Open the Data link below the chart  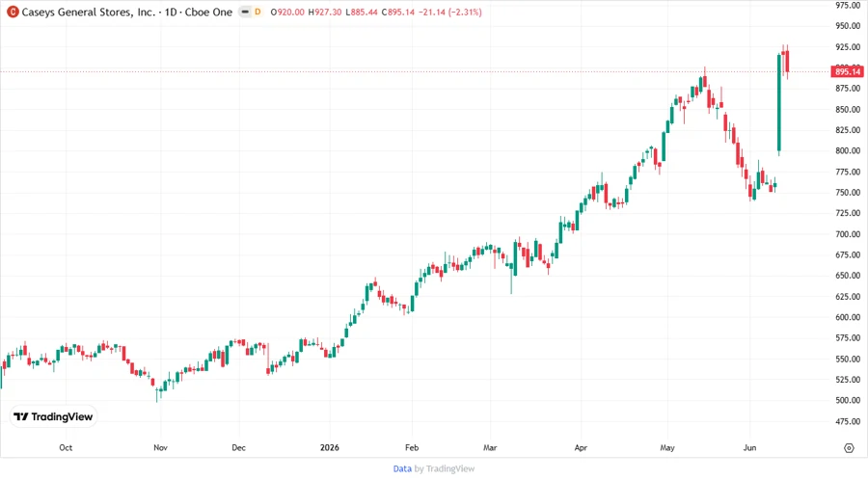point(402,468)
